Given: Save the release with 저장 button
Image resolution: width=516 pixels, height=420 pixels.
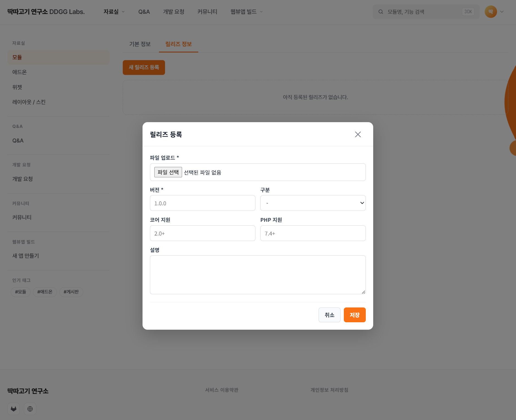Looking at the screenshot, I should click(355, 315).
